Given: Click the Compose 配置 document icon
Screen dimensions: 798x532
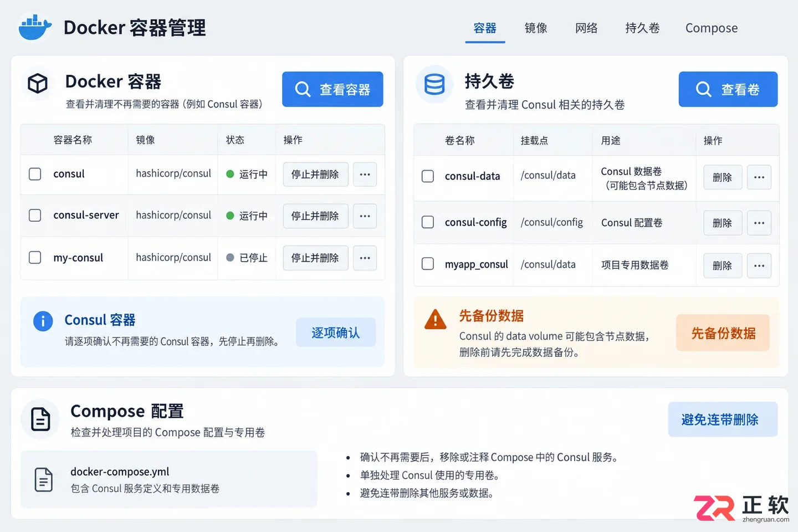Looking at the screenshot, I should (40, 419).
